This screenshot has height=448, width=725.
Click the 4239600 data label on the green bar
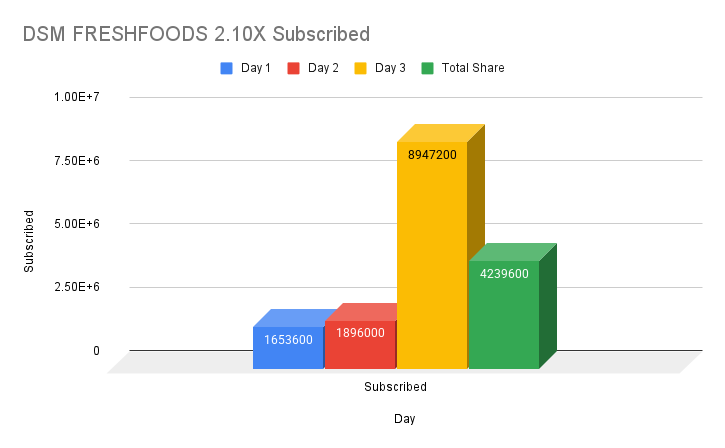504,274
